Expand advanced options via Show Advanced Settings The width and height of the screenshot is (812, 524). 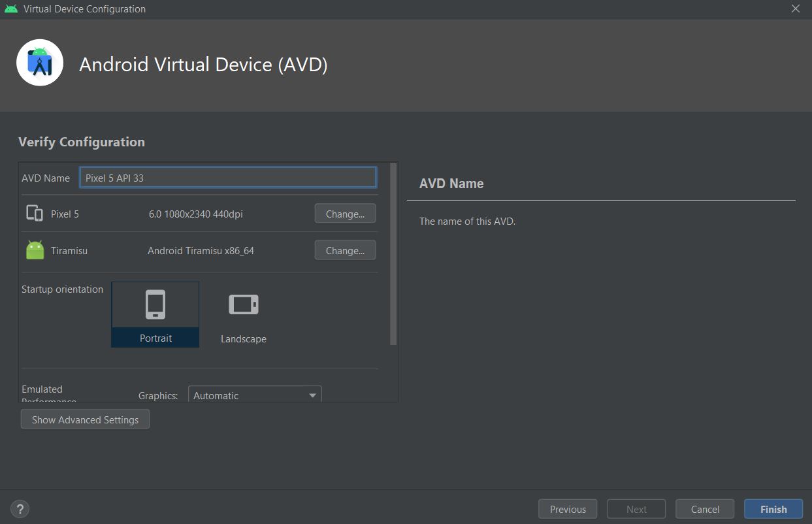85,419
